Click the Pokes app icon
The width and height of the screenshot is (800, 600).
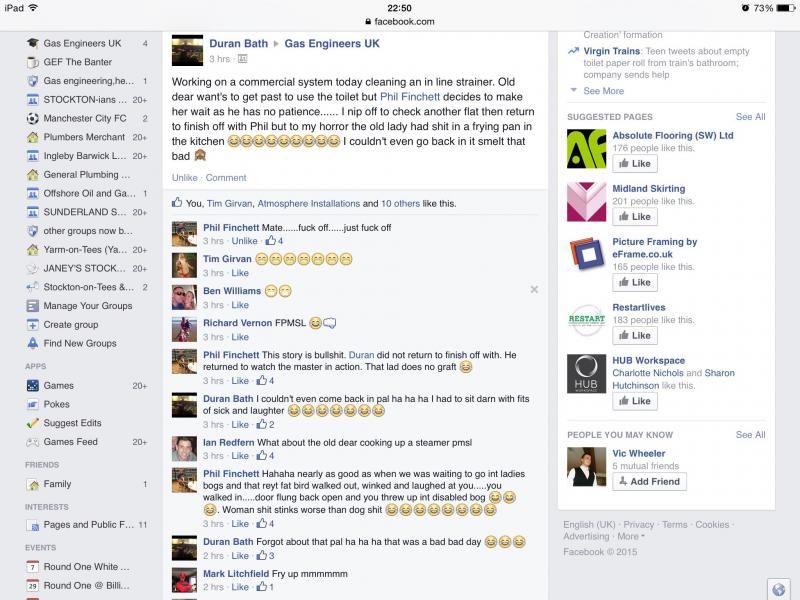tap(32, 404)
